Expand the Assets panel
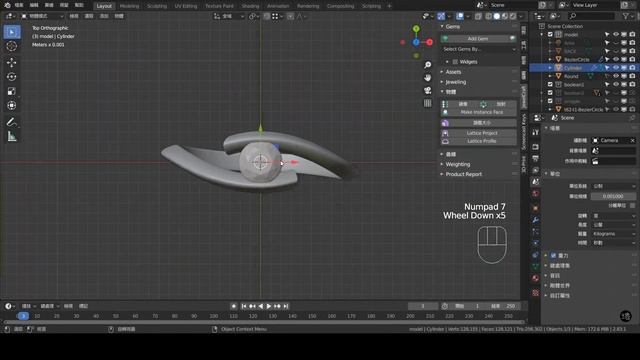640x360 pixels. (x=442, y=72)
